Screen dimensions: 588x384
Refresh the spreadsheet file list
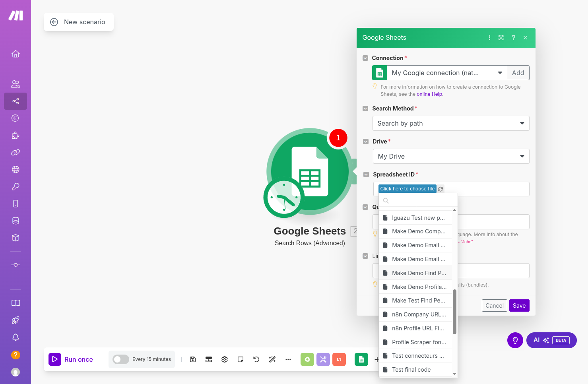tap(441, 189)
